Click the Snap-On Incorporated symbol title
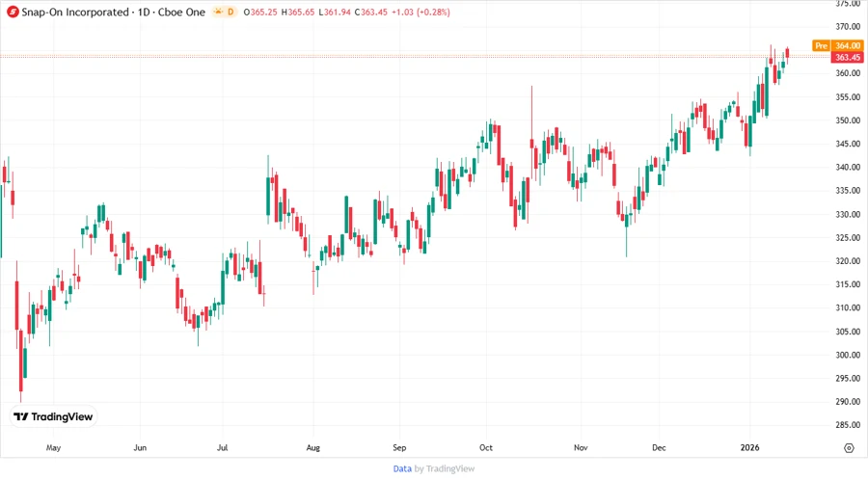This screenshot has height=480, width=868. (74, 12)
